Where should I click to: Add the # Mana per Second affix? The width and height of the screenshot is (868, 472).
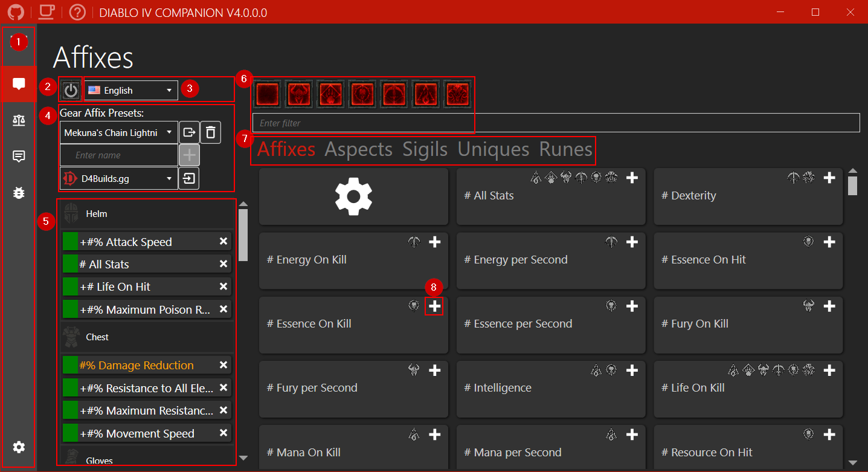tap(632, 435)
